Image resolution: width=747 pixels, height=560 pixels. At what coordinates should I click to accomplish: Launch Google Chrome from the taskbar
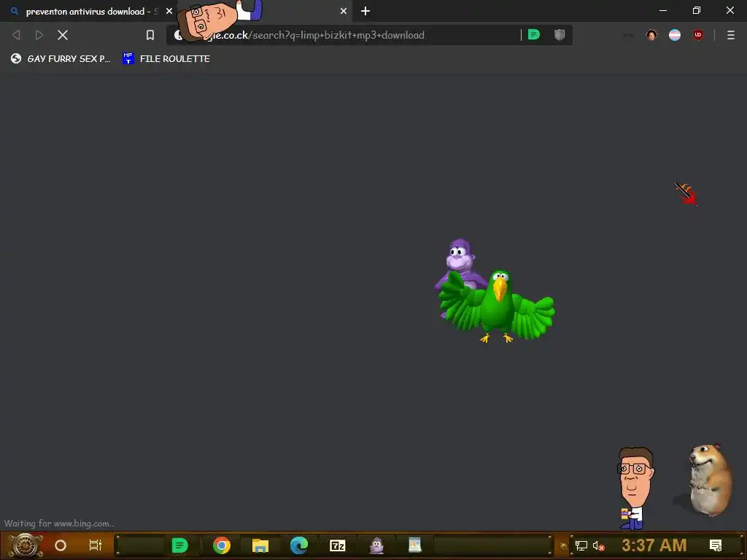coord(222,545)
